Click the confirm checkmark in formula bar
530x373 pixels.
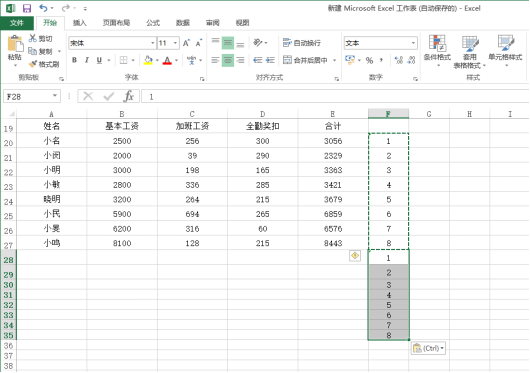(x=109, y=96)
